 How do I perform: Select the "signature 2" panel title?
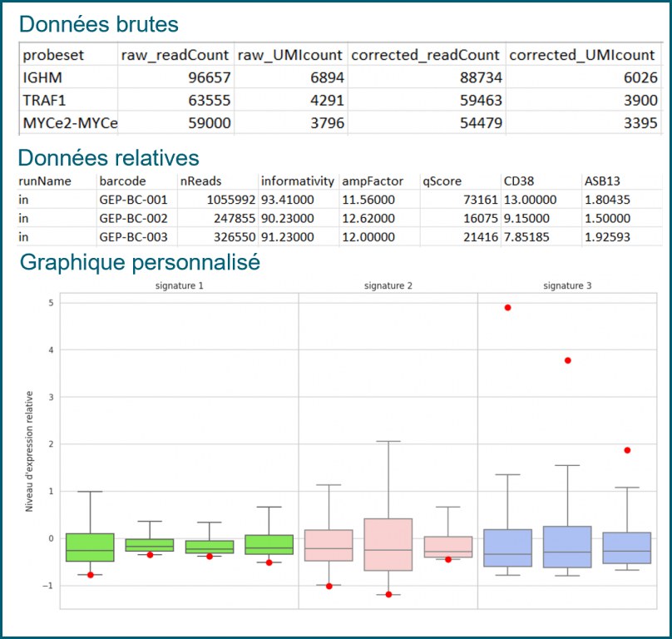click(388, 285)
